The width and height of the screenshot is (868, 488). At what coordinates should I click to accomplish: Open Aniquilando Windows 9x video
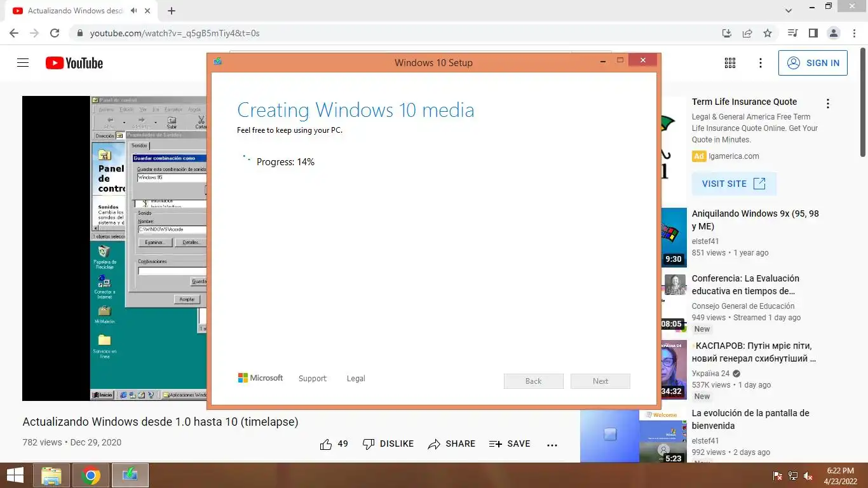(755, 220)
